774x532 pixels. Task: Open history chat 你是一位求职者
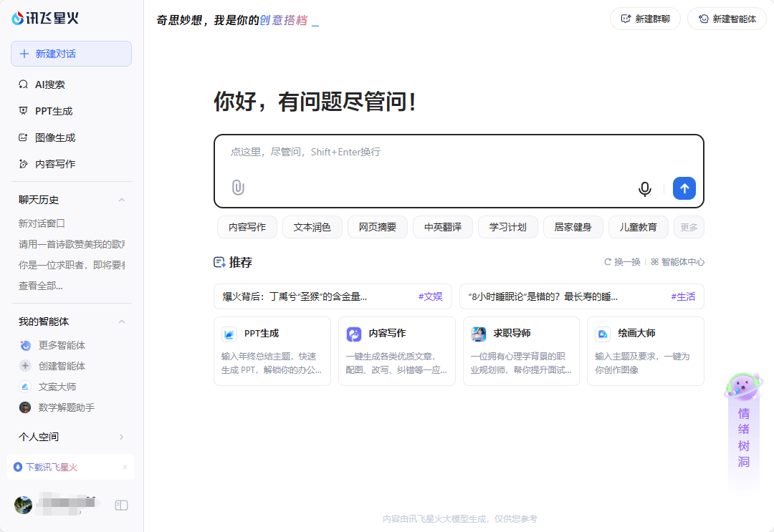(72, 265)
